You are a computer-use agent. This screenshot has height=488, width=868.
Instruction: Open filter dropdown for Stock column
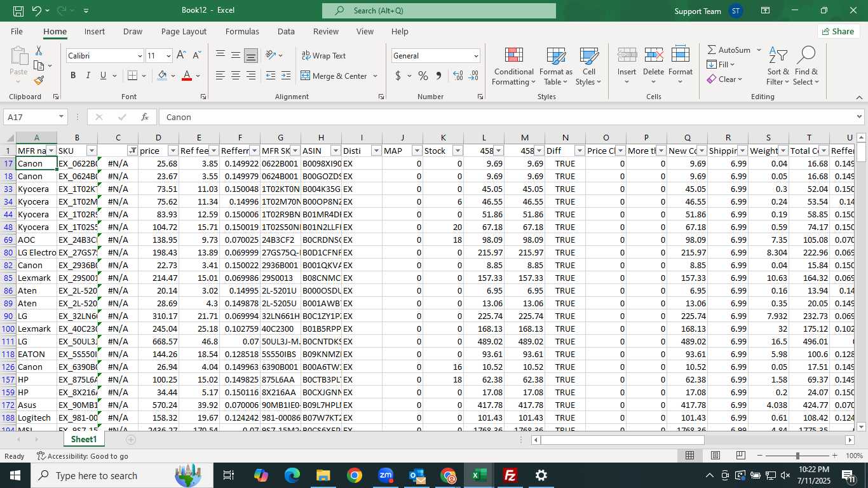pyautogui.click(x=458, y=151)
